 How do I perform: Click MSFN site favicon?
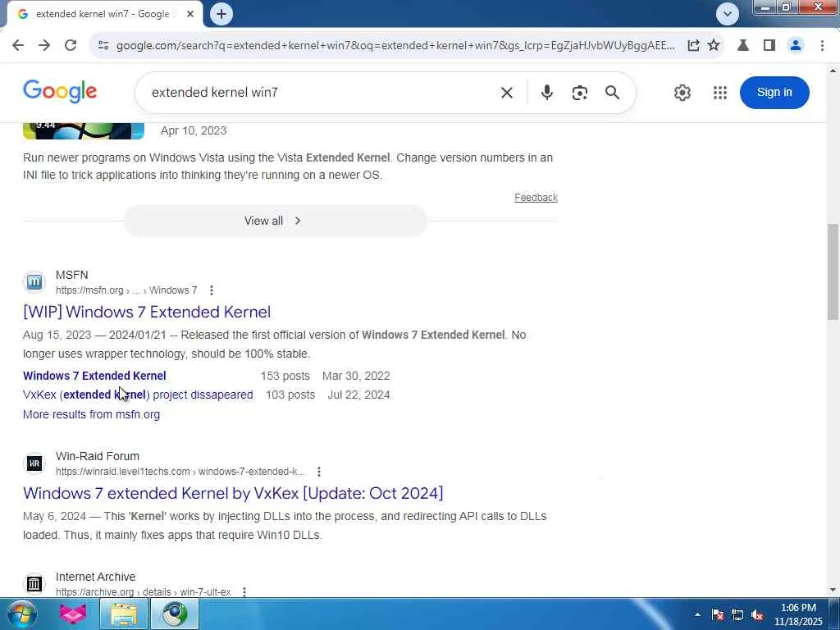(34, 282)
